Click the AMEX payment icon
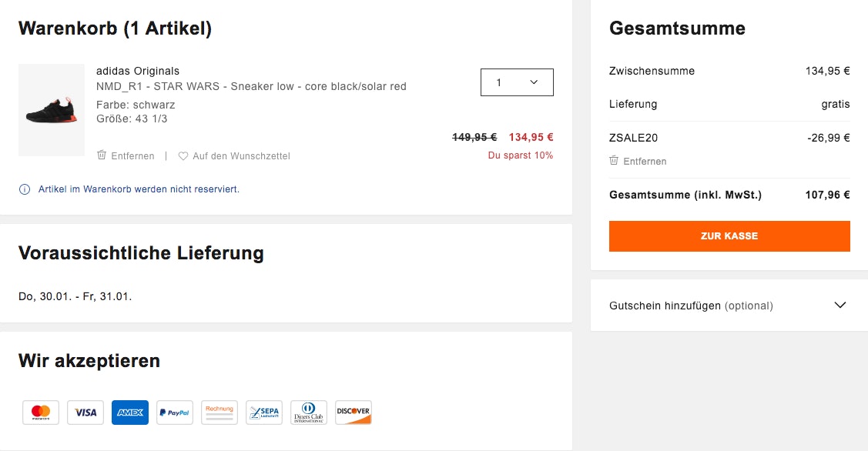868x451 pixels. 130,413
